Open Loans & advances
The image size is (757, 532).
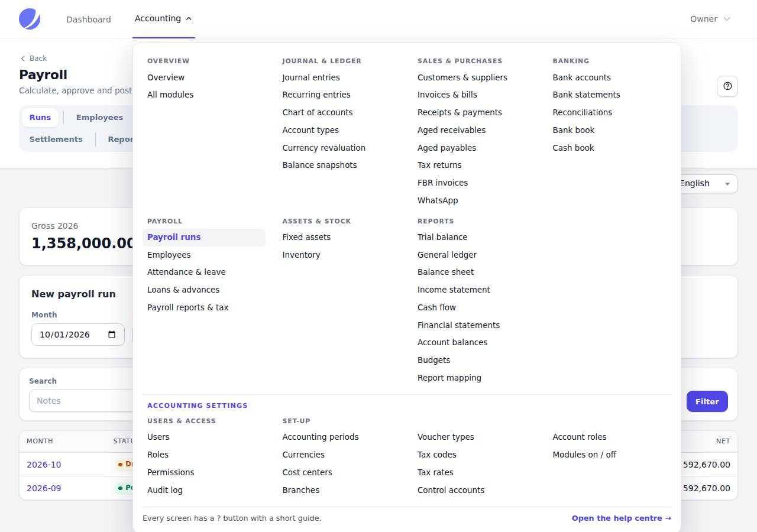(183, 290)
